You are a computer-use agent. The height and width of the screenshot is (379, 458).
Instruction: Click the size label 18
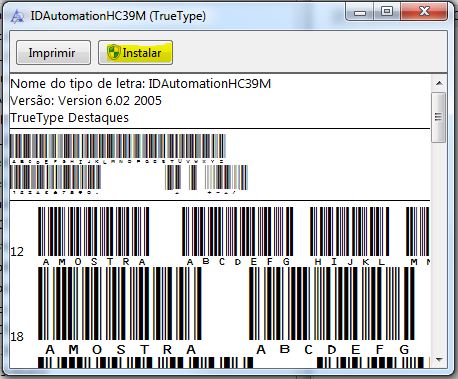pyautogui.click(x=17, y=337)
